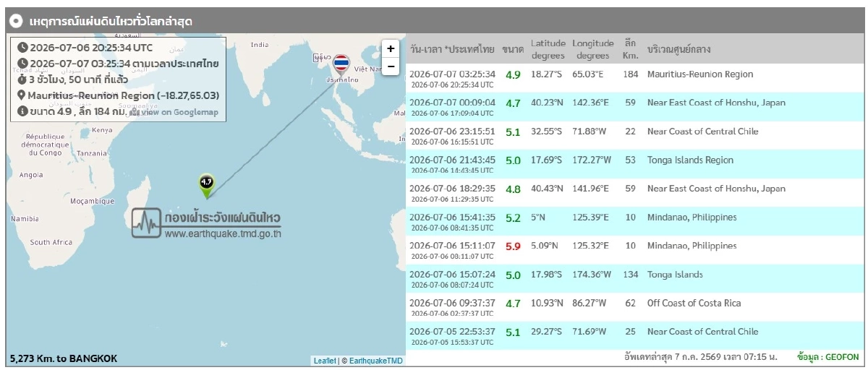
Task: Click the earthquake.tmd.go.th logo on the map
Action: 206,224
